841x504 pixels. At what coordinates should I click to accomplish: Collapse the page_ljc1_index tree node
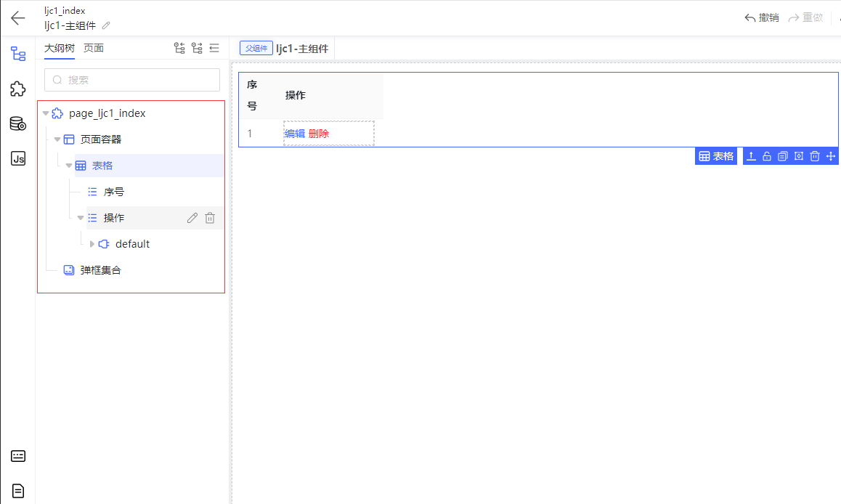[x=46, y=114]
